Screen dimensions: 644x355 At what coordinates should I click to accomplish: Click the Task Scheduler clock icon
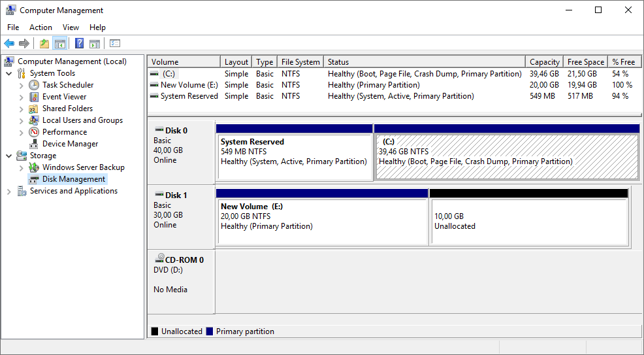pyautogui.click(x=34, y=85)
